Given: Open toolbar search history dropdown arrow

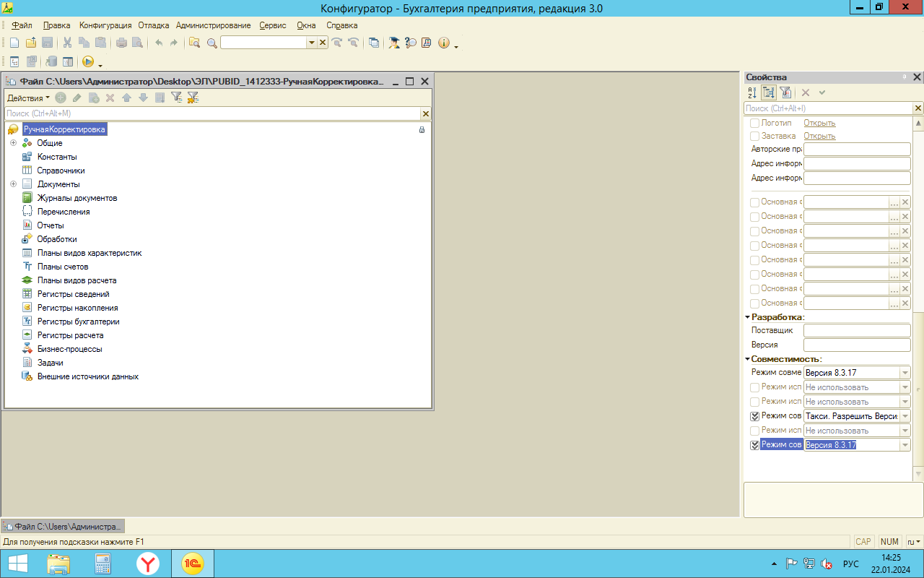Looking at the screenshot, I should (x=312, y=43).
